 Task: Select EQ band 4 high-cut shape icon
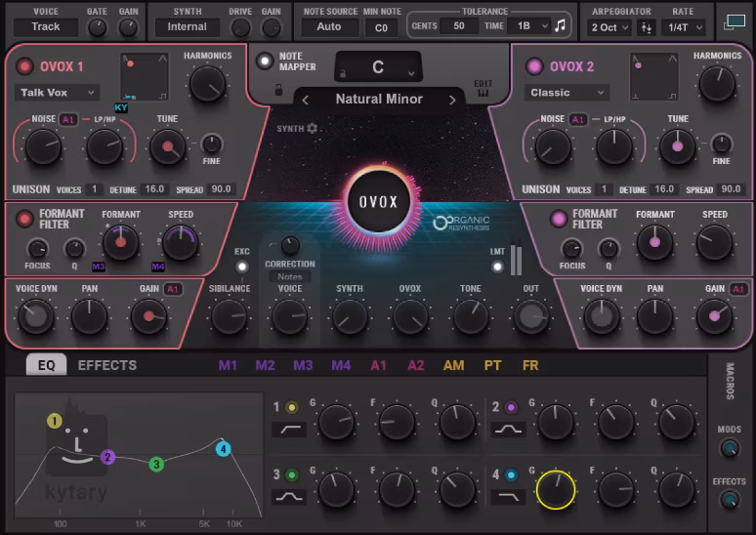point(508,498)
